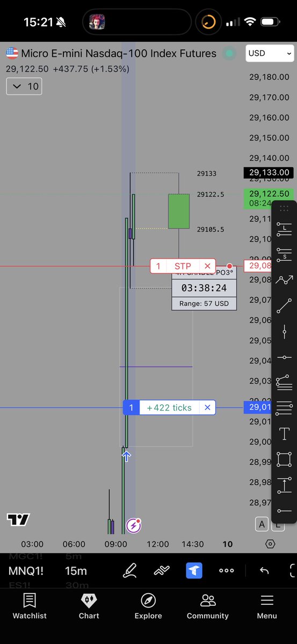Tap the 29,133.00 price axis label
297x644 pixels.
(269, 173)
